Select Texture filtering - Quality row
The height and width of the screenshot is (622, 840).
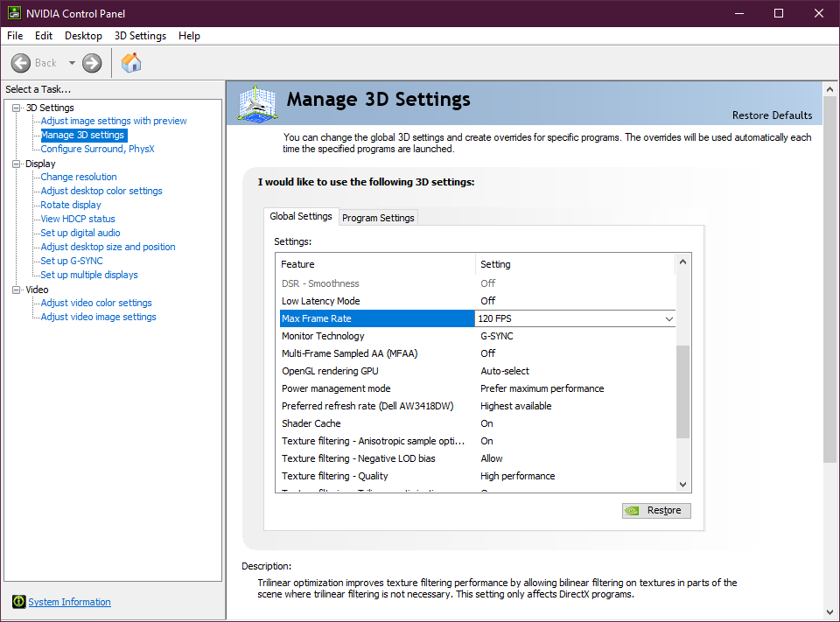[x=478, y=476]
